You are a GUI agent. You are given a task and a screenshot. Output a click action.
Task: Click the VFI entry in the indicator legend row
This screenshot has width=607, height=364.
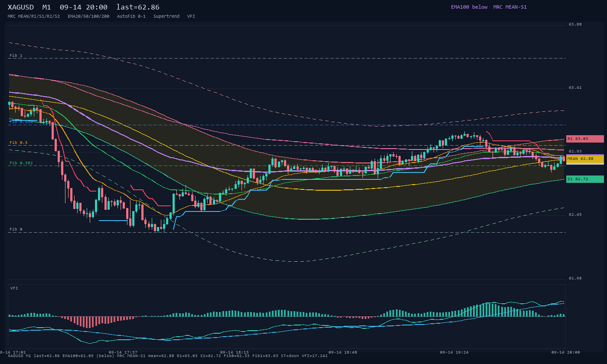[x=191, y=16]
